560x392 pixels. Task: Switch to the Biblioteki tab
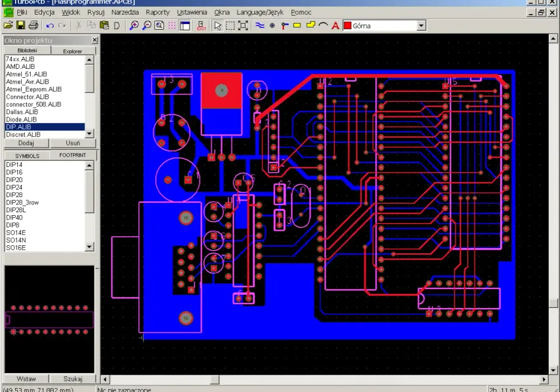pyautogui.click(x=27, y=50)
